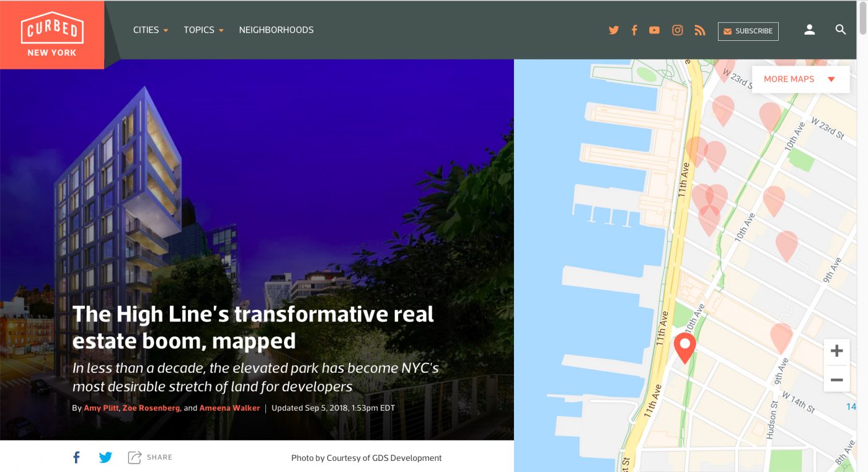
Task: Open Curbed's Instagram icon in header
Action: (678, 30)
